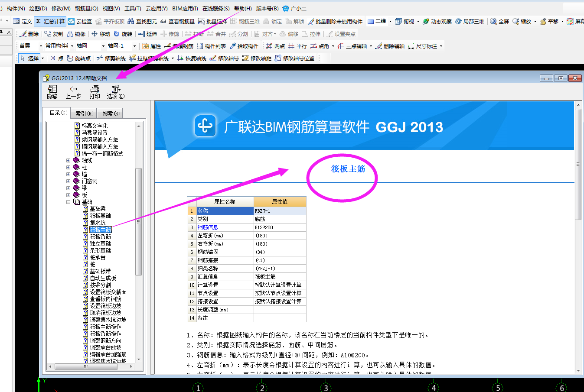Expand 门窗洞 node in help tree
The height and width of the screenshot is (392, 584).
69,181
